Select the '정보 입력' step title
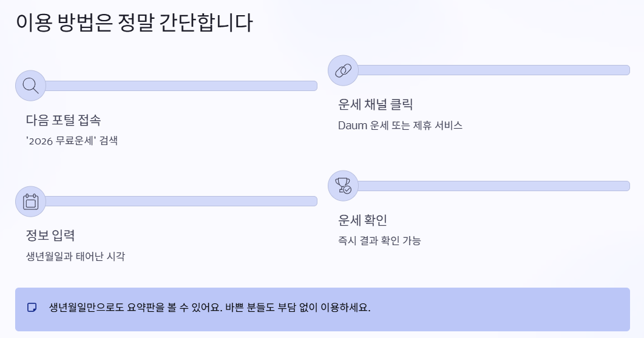This screenshot has width=644, height=338. click(50, 235)
